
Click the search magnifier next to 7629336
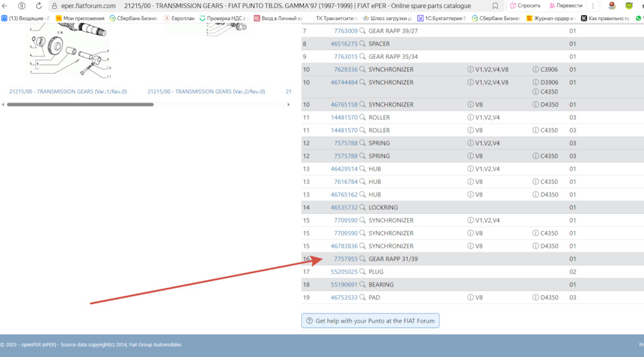362,69
